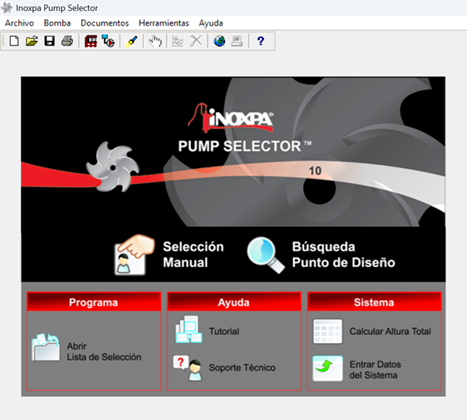
Task: Click the blue question mark help icon
Action: click(261, 41)
